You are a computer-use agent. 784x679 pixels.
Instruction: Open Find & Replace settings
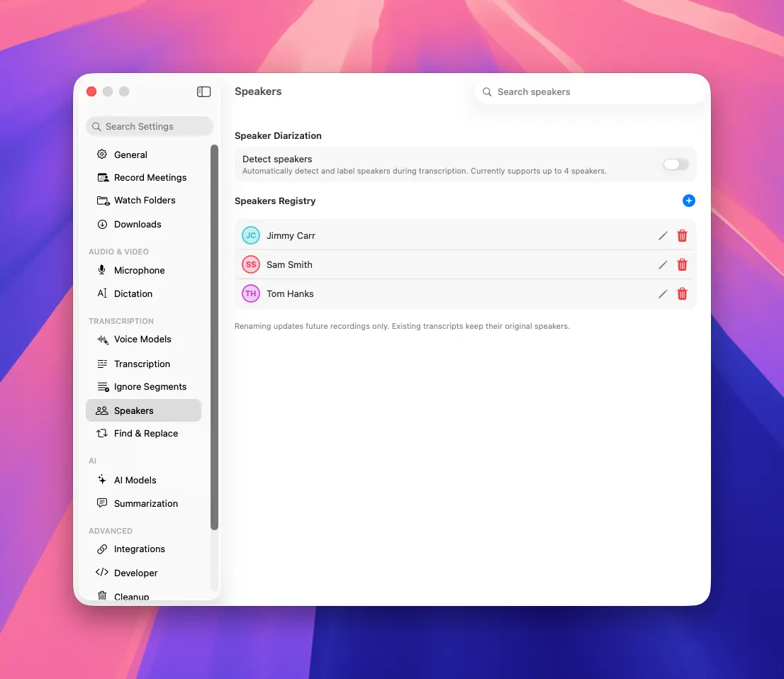(143, 433)
